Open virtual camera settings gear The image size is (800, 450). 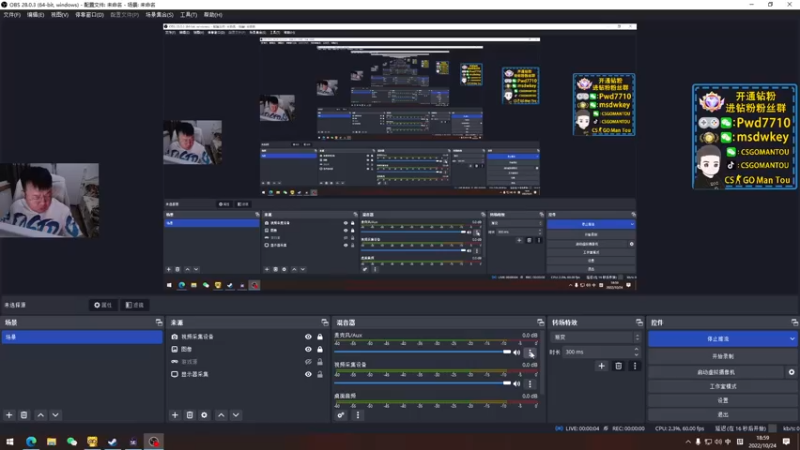[x=791, y=372]
